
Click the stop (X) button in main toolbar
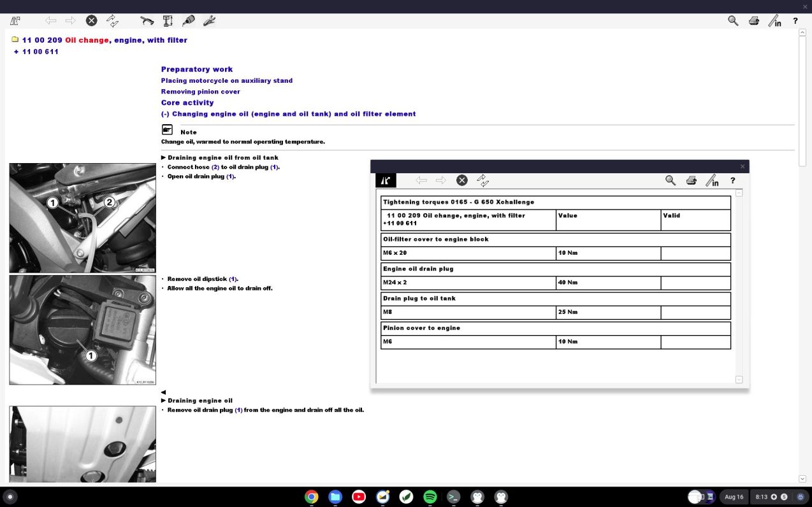pos(92,20)
